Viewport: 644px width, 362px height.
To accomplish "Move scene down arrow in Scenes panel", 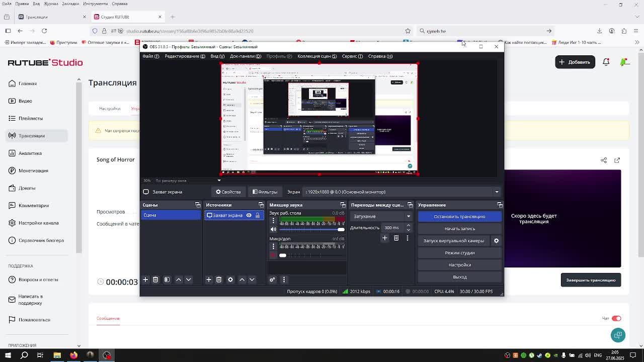I will coord(189,280).
